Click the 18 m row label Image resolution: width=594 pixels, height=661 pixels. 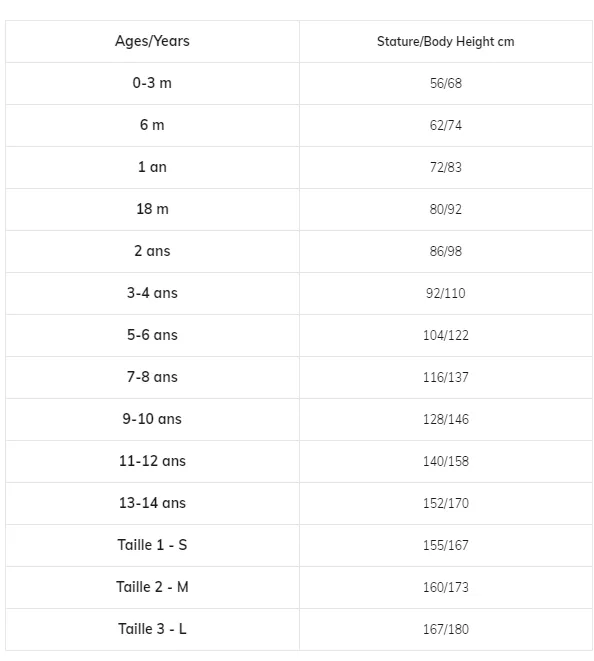click(152, 209)
